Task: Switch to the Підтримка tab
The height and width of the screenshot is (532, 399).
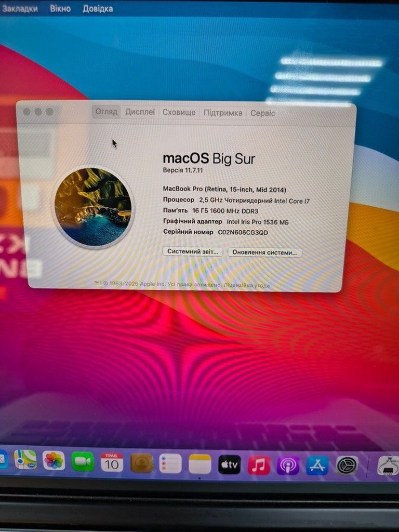Action: (223, 113)
